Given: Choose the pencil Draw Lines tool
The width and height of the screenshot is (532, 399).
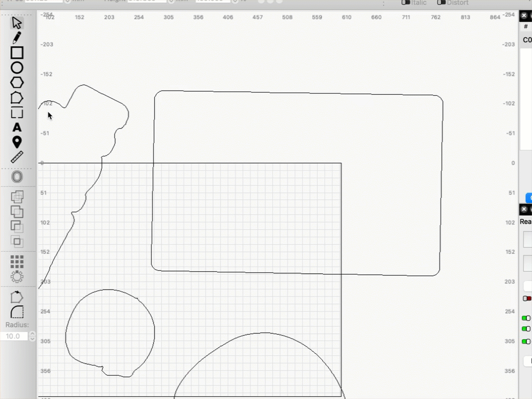Looking at the screenshot, I should pyautogui.click(x=16, y=38).
